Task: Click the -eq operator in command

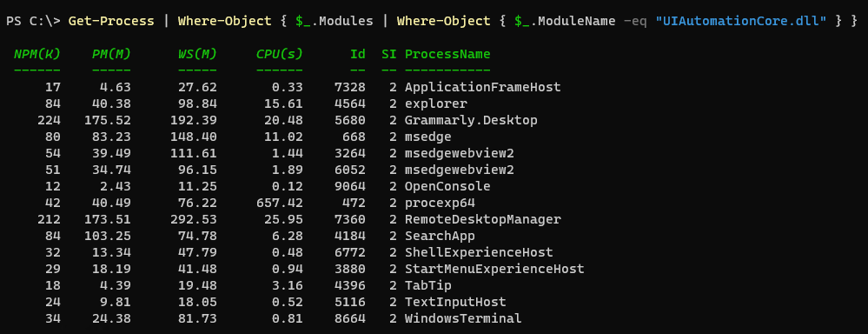Action: [635, 22]
